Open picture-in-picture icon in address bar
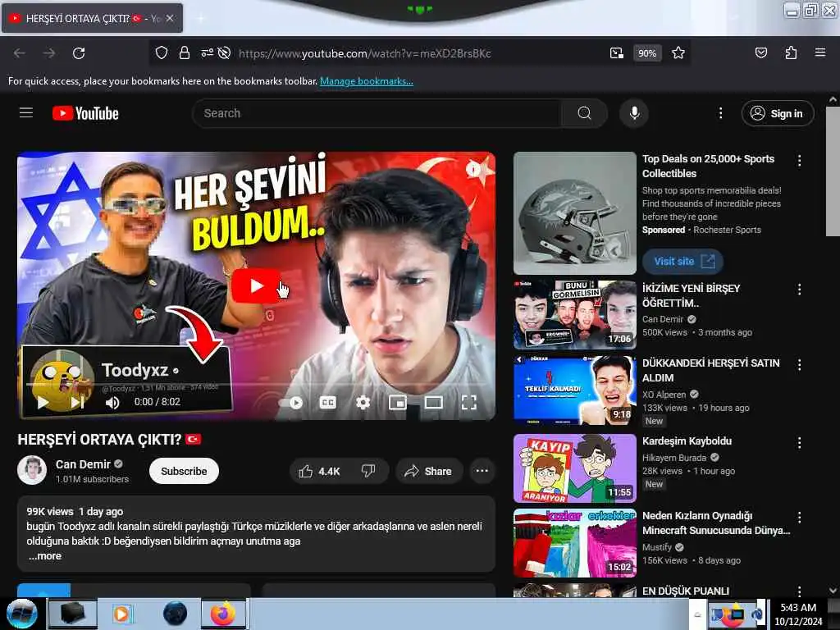 click(x=617, y=52)
